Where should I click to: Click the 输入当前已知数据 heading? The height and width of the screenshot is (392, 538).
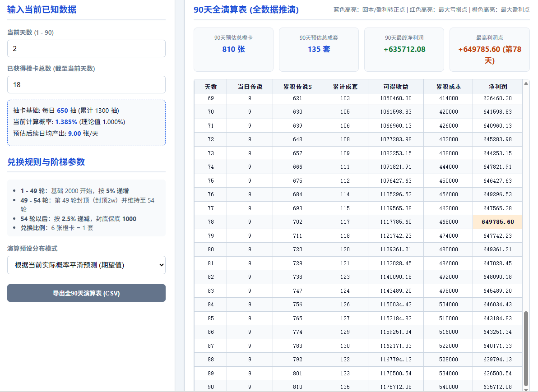pos(42,9)
